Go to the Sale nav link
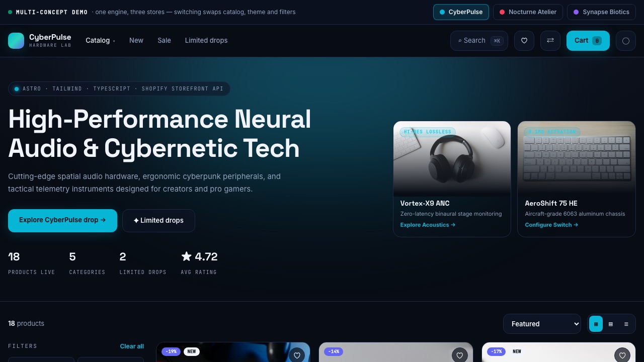 (x=164, y=40)
